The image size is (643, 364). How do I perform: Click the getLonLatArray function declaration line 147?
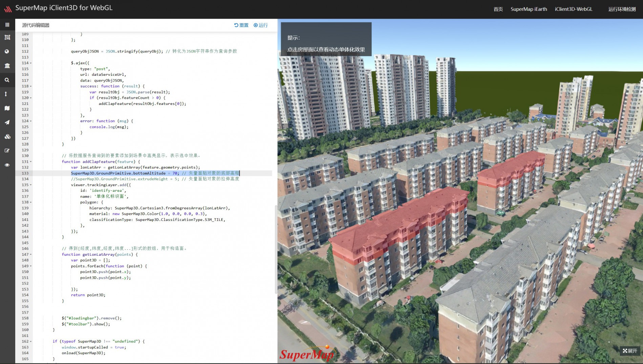tap(100, 254)
